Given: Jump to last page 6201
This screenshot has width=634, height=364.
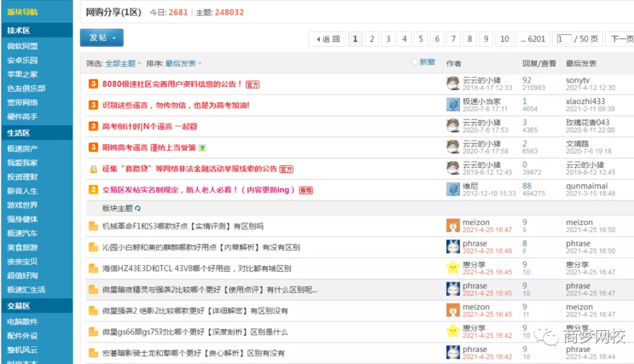Looking at the screenshot, I should [533, 39].
